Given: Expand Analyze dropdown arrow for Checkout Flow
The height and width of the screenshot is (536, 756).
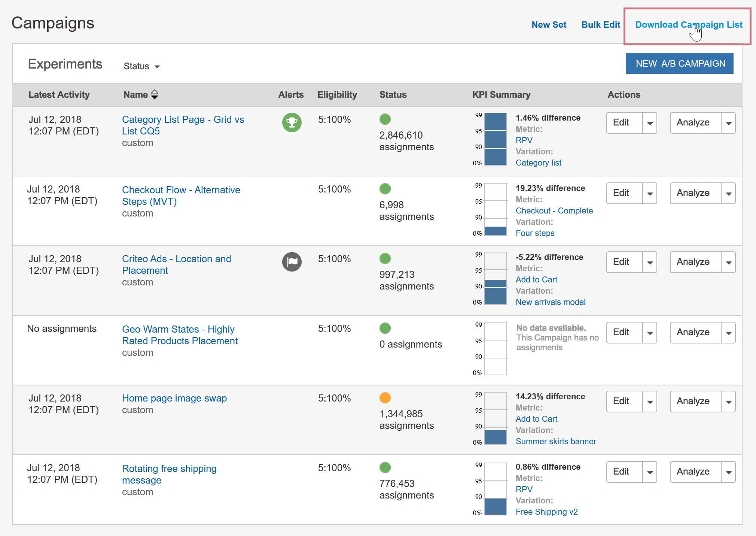Looking at the screenshot, I should click(728, 193).
